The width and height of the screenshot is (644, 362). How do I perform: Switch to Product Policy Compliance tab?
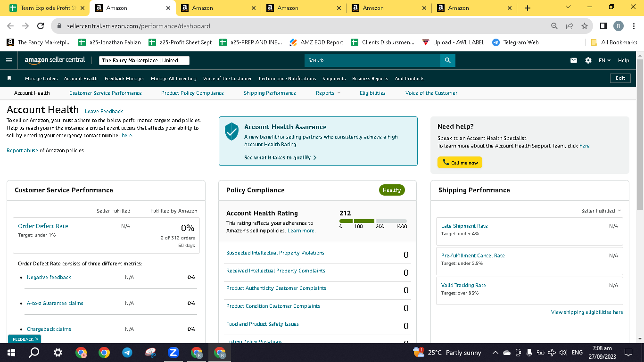192,93
